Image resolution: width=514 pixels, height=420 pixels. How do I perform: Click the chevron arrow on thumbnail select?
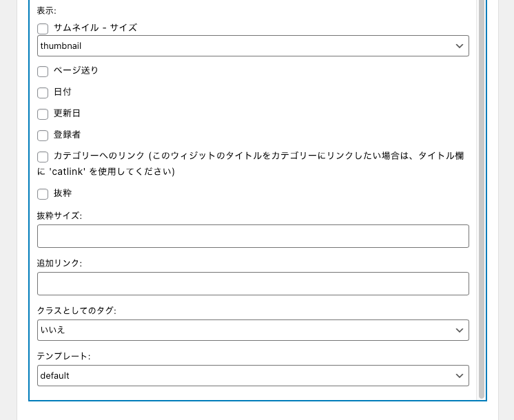click(x=460, y=46)
